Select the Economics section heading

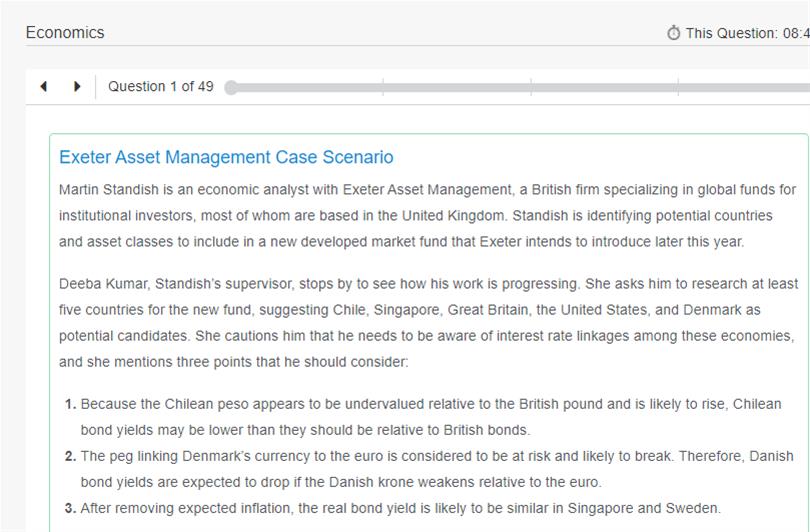[65, 32]
